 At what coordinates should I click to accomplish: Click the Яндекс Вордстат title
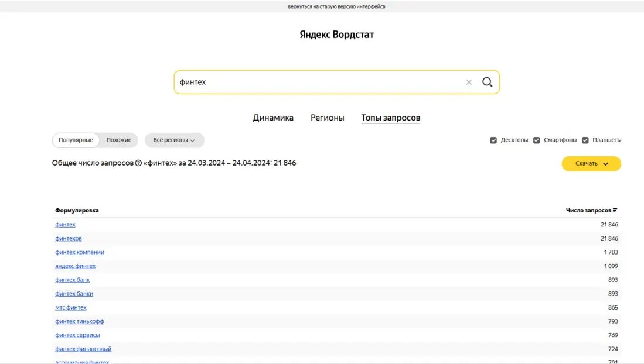pos(336,35)
